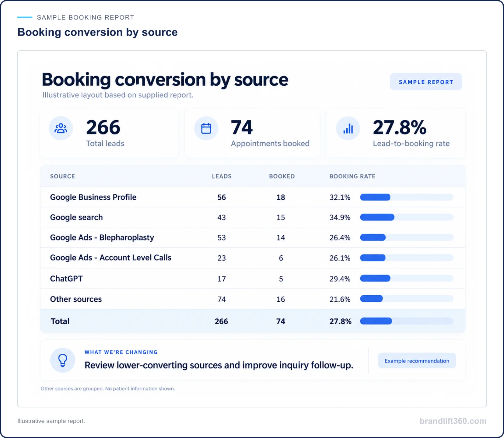504x438 pixels.
Task: Select Google Ads - Account Level Calls label
Action: (111, 258)
